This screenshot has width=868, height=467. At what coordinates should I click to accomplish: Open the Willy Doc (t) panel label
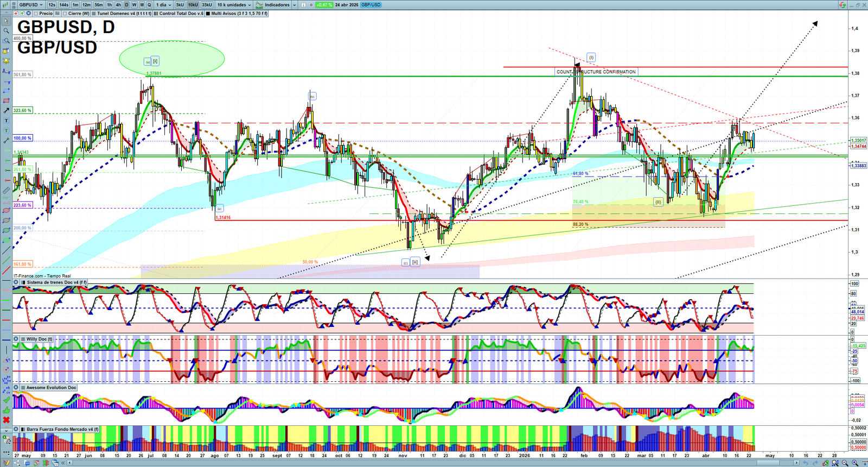click(40, 339)
